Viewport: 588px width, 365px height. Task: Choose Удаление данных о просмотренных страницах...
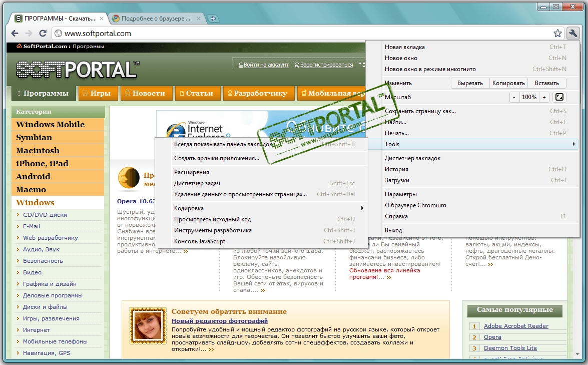point(261,194)
